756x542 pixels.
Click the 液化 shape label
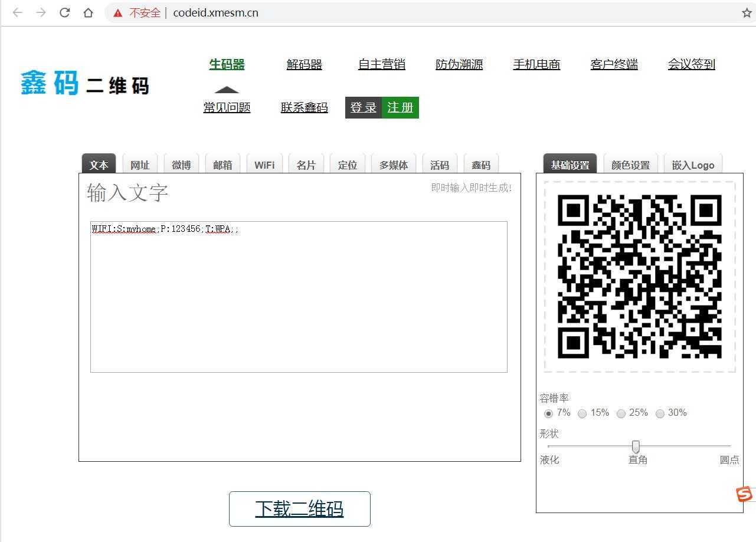[549, 459]
